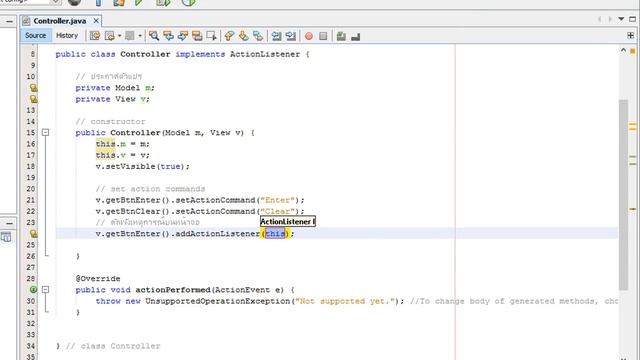
Task: Switch to History view
Action: pyautogui.click(x=67, y=36)
